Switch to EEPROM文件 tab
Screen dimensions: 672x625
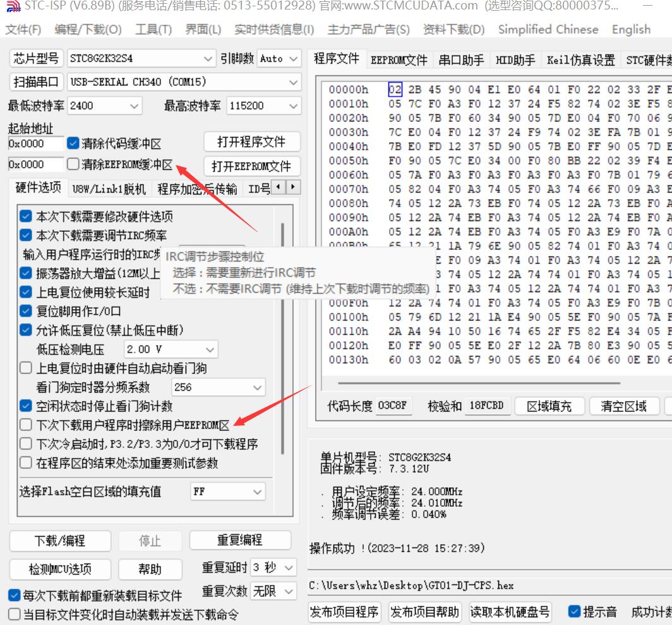(399, 59)
